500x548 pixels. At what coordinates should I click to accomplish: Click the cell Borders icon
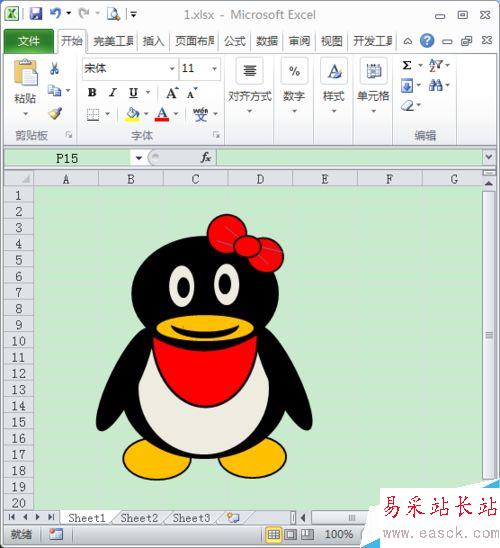click(93, 114)
